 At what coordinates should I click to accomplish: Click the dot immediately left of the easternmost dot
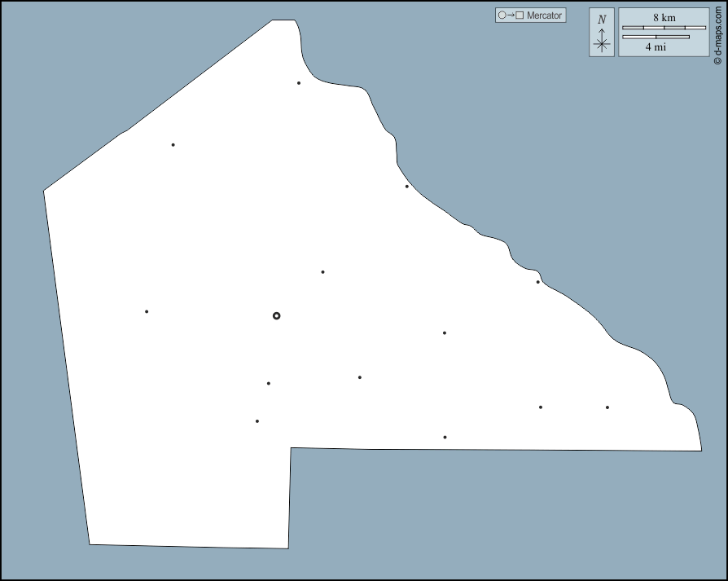(x=541, y=407)
